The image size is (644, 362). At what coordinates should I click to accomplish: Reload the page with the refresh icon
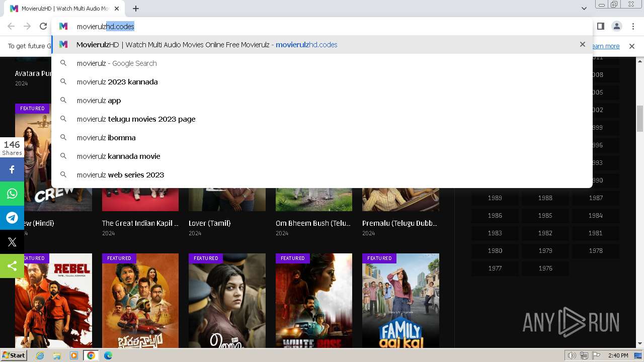[x=43, y=26]
